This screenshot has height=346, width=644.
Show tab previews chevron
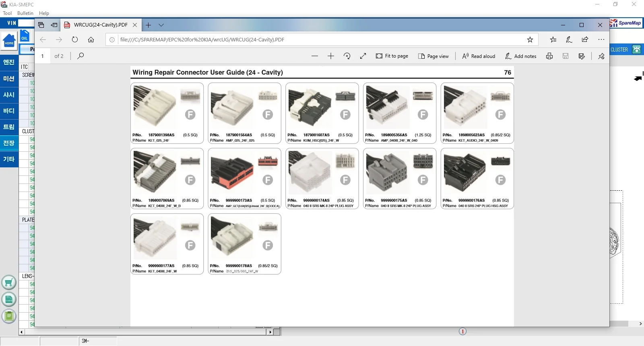161,25
